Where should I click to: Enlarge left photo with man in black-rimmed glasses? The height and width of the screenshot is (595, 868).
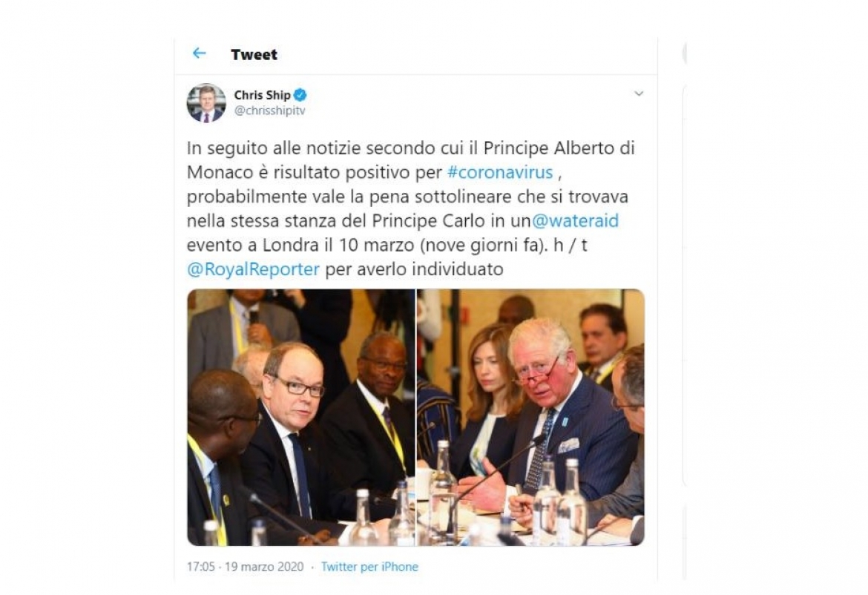pos(301,418)
